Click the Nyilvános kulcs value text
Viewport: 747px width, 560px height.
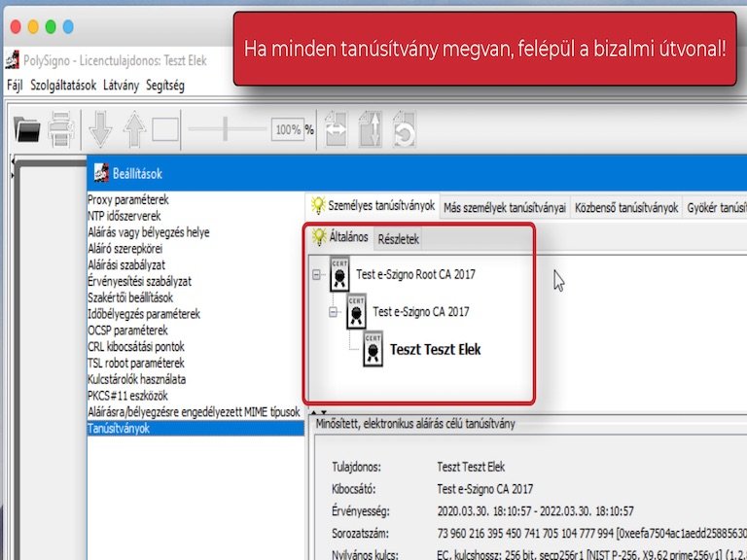(591, 555)
